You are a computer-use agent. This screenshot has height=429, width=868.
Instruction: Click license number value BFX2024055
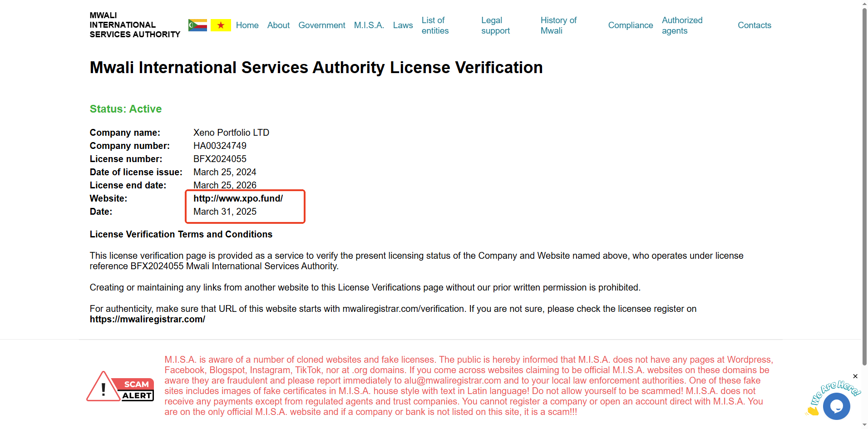point(220,159)
